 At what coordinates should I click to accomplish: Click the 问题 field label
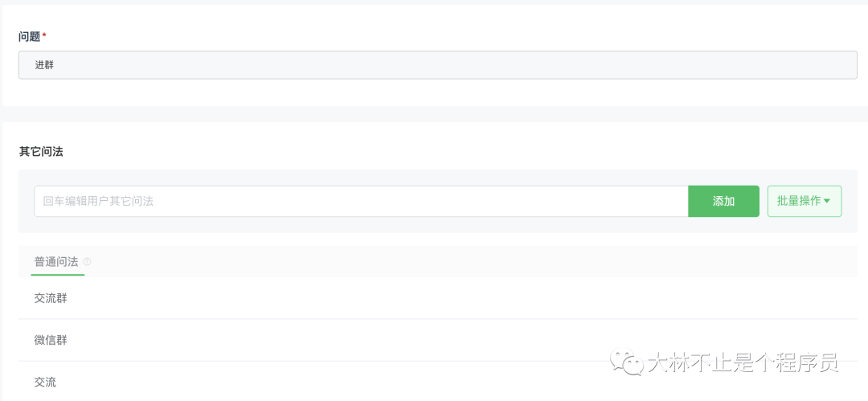(x=30, y=36)
